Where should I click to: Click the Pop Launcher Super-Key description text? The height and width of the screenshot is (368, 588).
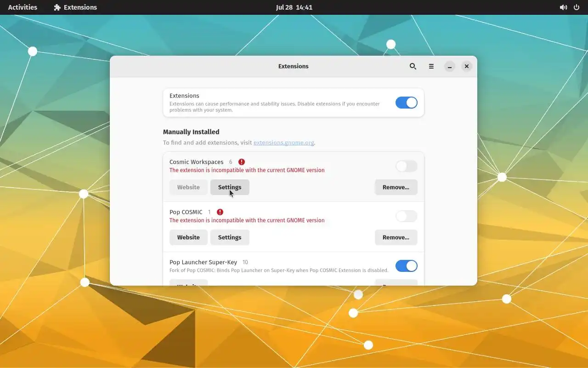click(279, 270)
